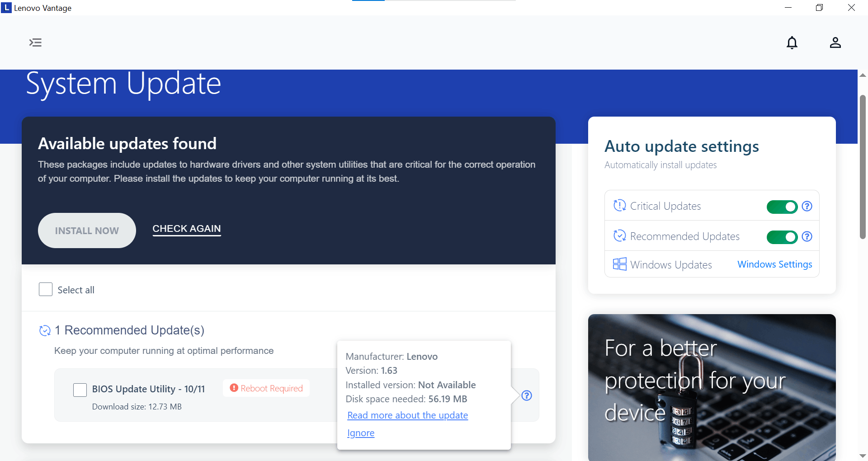Click the scrollbar up arrow

(x=863, y=75)
